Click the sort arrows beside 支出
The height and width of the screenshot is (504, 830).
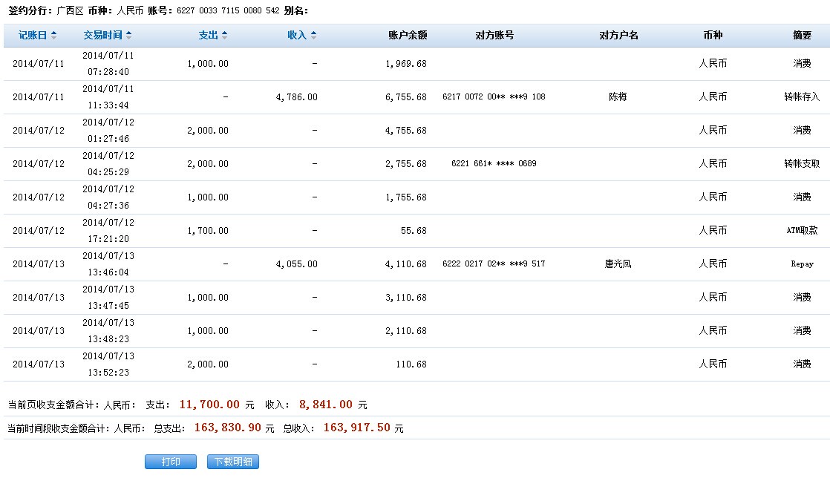pyautogui.click(x=224, y=36)
